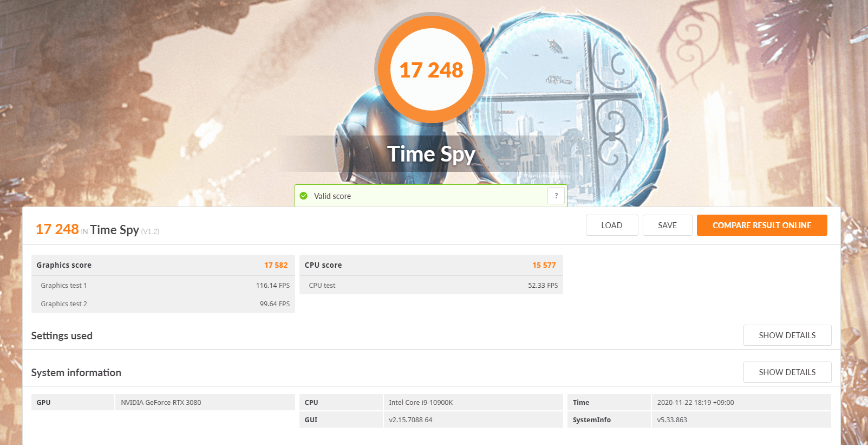Click the SystemInfo label cell
This screenshot has width=868, height=445.
609,420
